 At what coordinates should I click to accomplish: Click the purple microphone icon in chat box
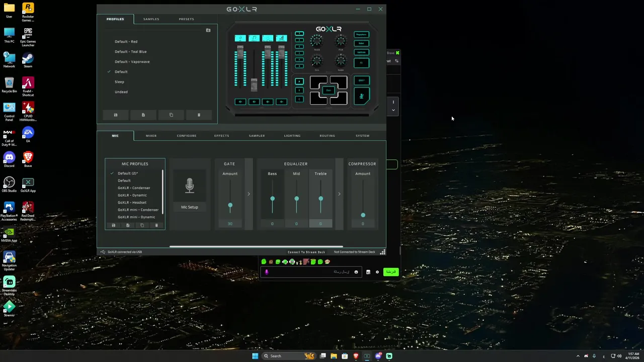(267, 272)
